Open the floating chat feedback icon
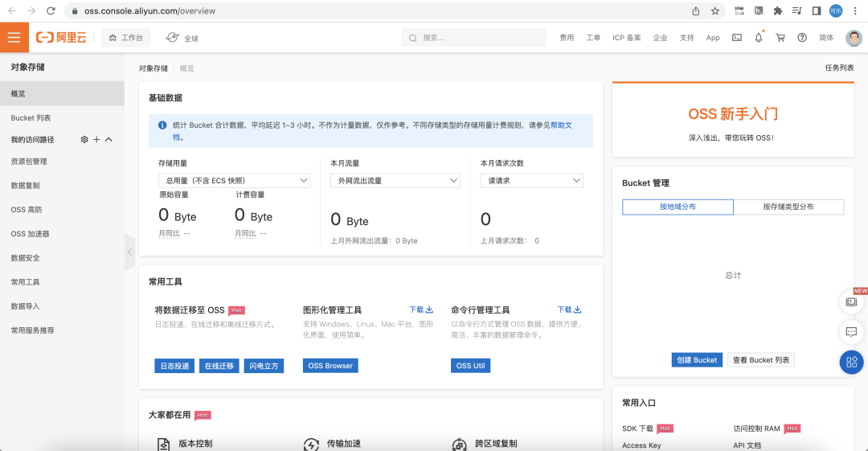This screenshot has width=868, height=451. click(851, 332)
